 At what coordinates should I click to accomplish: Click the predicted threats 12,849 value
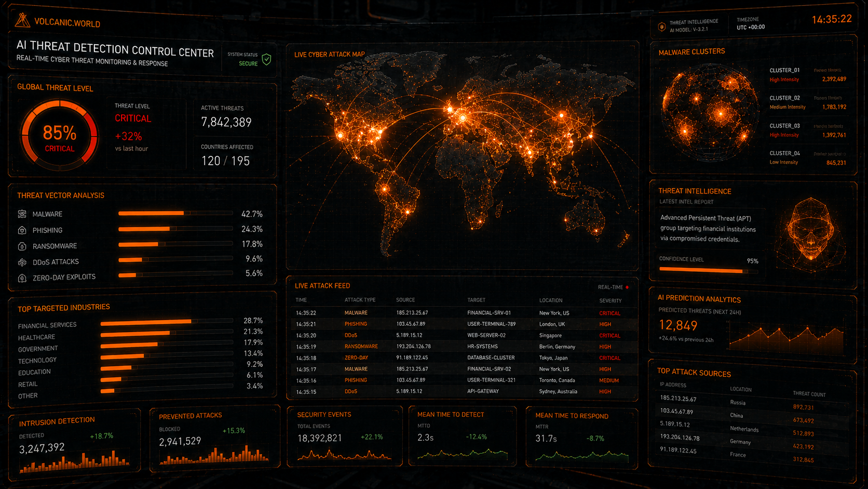[x=678, y=325]
